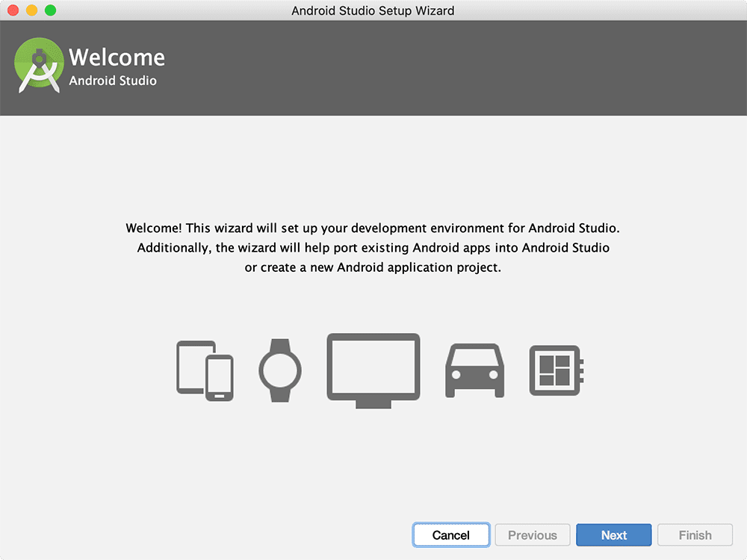Click the "Android Studio Setup Wizard" window title
Viewport: 747px width, 560px height.
click(x=373, y=10)
